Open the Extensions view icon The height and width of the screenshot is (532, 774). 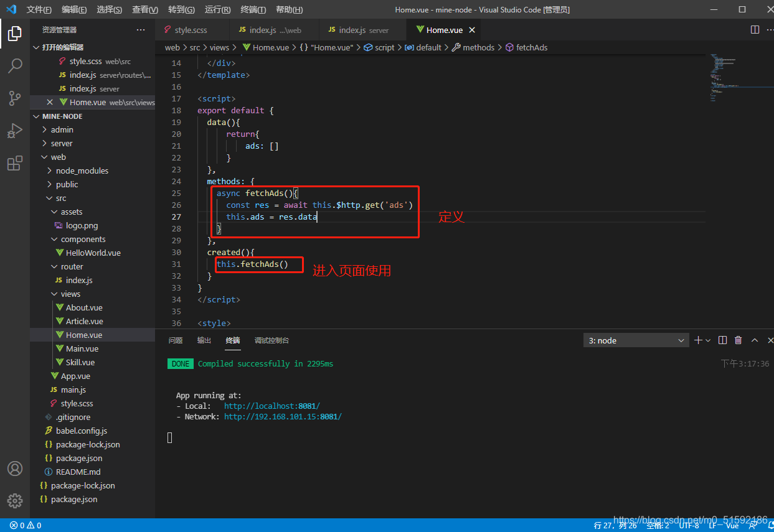click(15, 163)
